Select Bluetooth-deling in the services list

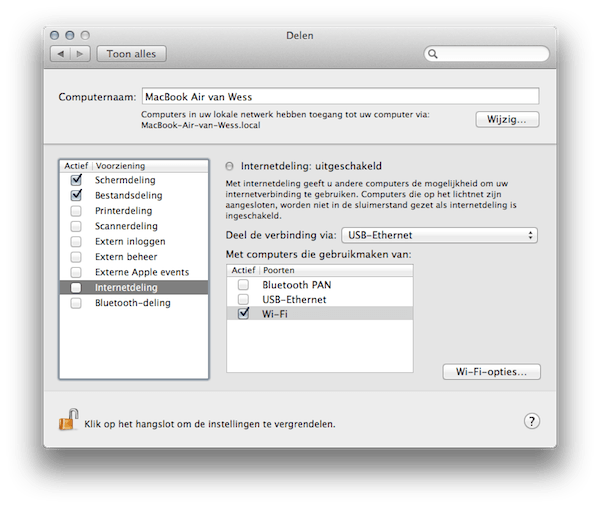point(133,303)
